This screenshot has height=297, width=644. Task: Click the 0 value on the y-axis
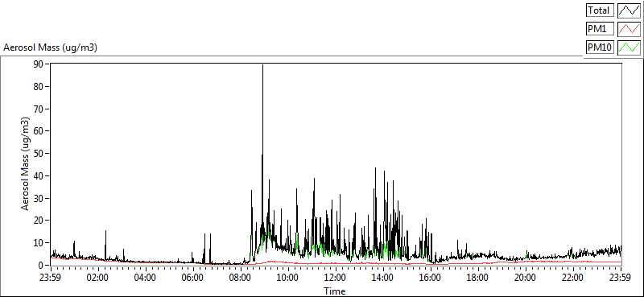[x=42, y=265]
